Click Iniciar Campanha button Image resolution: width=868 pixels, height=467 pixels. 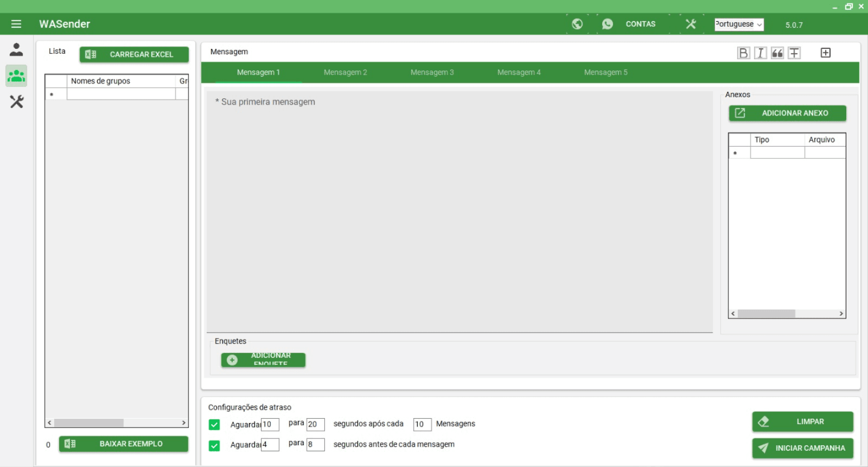click(x=802, y=448)
